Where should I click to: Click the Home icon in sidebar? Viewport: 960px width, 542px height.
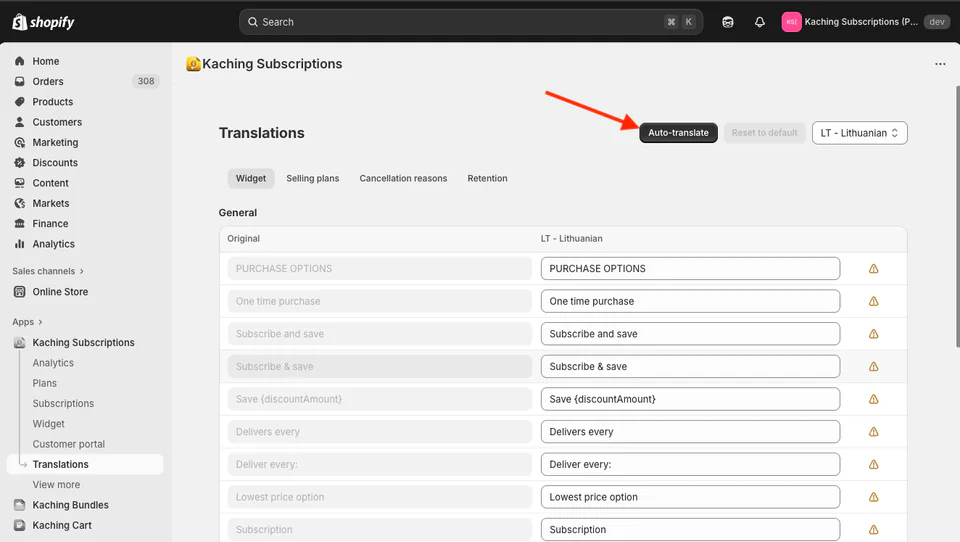click(x=20, y=61)
